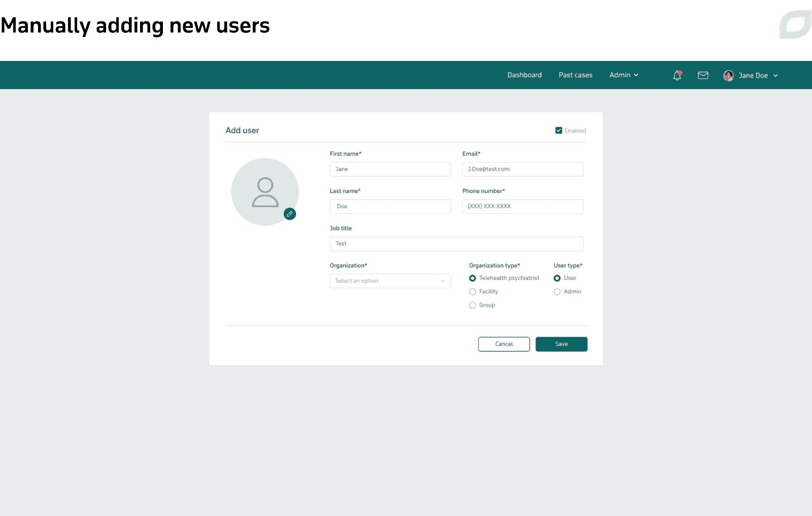Screen dimensions: 812x516
Task: Expand the Admin menu in navbar
Action: 624,75
